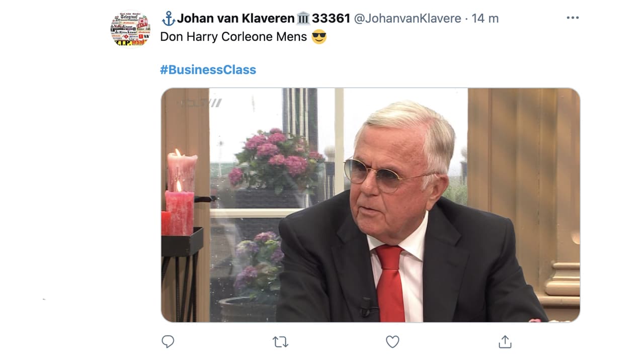Click the pink candles in the photo
The image size is (644, 362).
pyautogui.click(x=180, y=194)
